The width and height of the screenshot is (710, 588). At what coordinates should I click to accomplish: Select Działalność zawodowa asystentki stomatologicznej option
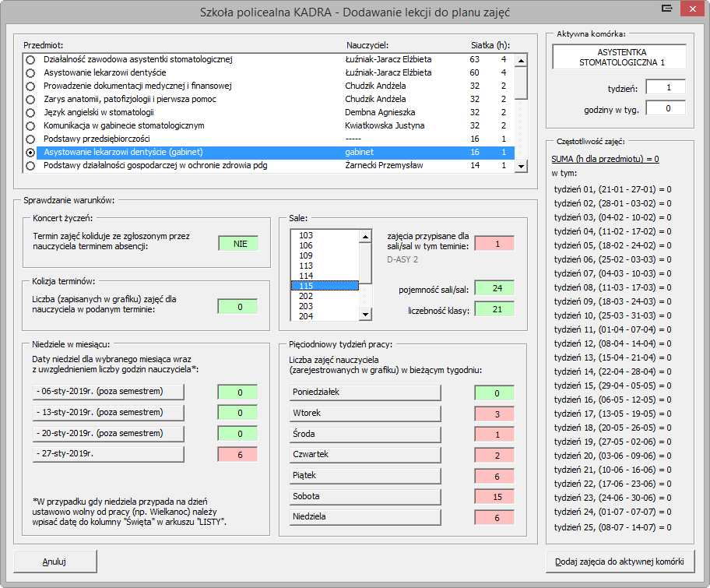30,60
